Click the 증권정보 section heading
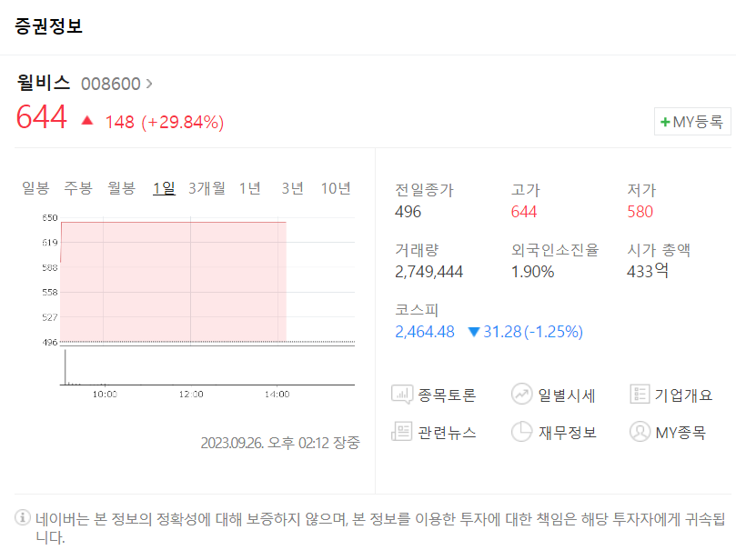Screen dimensions: 736x560 pos(49,25)
